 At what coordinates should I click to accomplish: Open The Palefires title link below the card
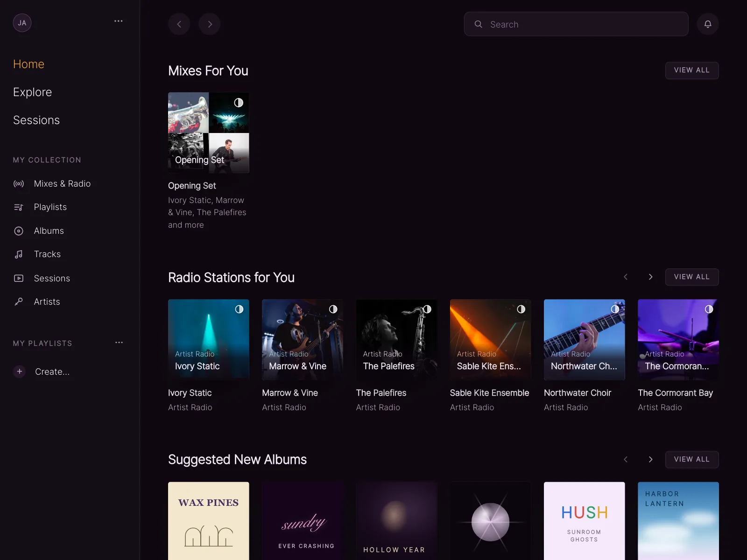[381, 393]
